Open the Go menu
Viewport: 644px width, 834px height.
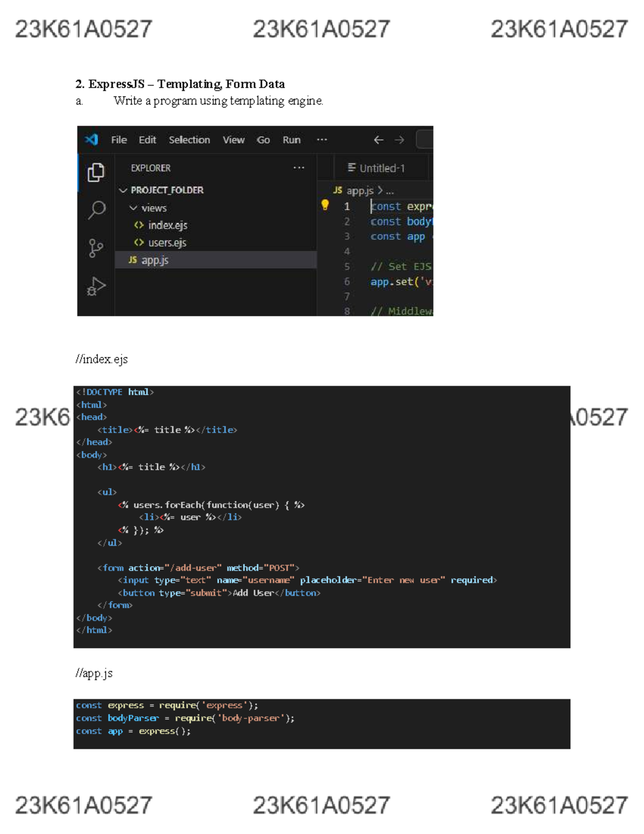click(263, 140)
